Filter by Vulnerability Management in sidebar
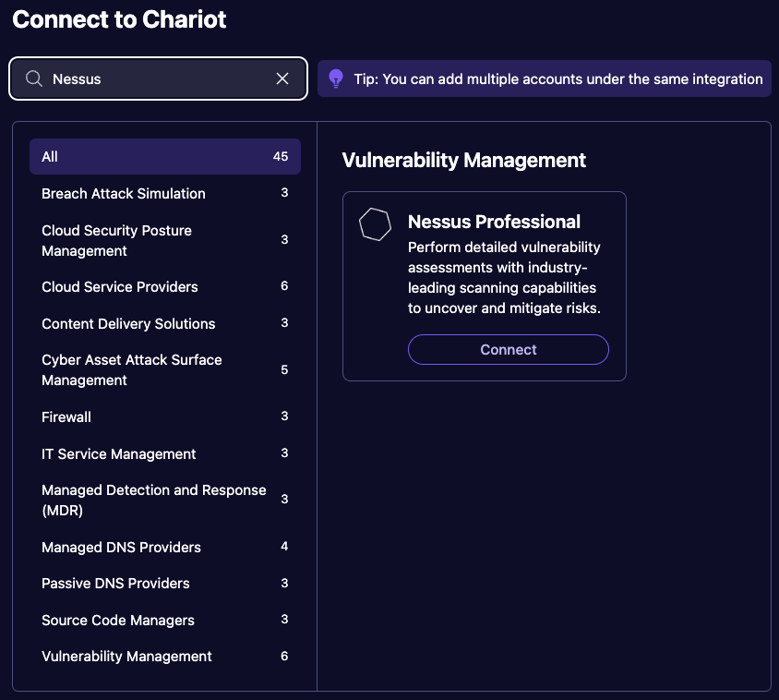779x700 pixels. [x=165, y=657]
